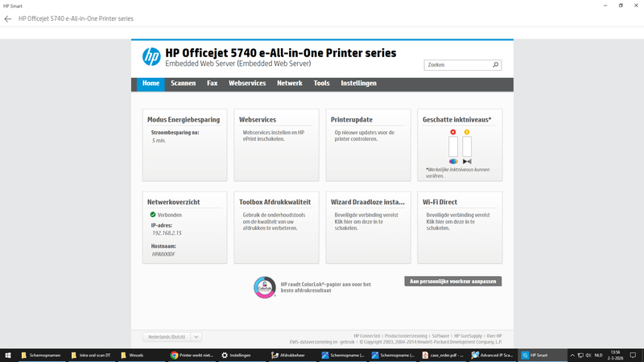Click HP Connected footer link
The image size is (644, 362).
coord(367,335)
